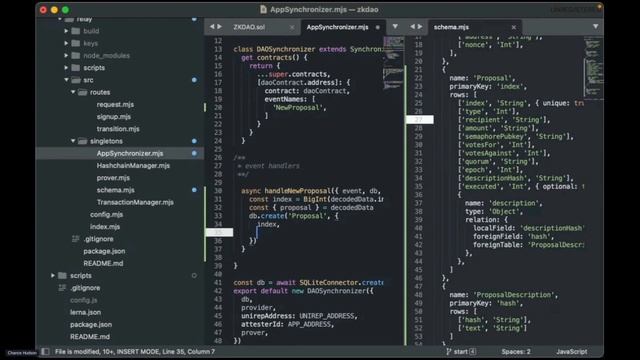
Task: Expand the keys folder
Action: (x=66, y=43)
